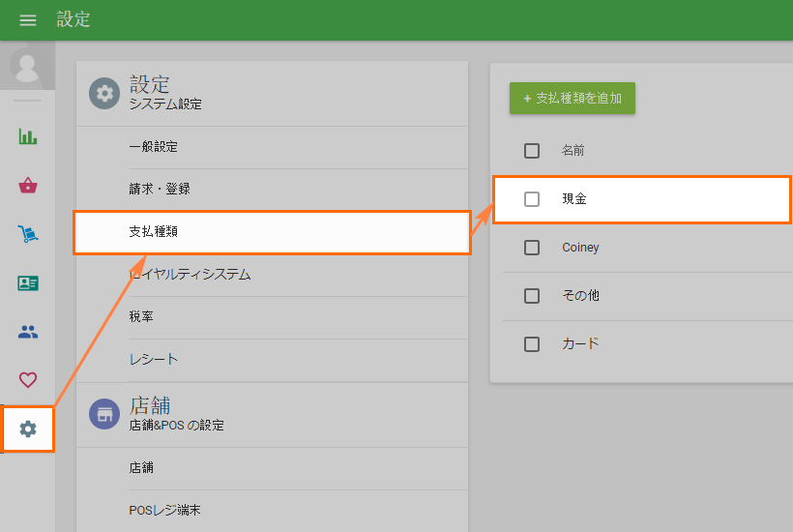The height and width of the screenshot is (532, 793).
Task: Open 一般設定 settings menu item
Action: [272, 147]
